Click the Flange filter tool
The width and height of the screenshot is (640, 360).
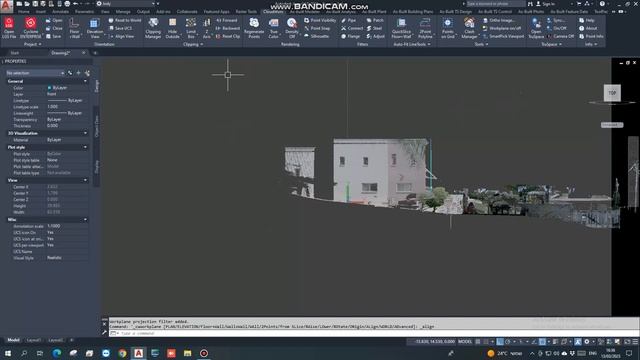point(350,36)
